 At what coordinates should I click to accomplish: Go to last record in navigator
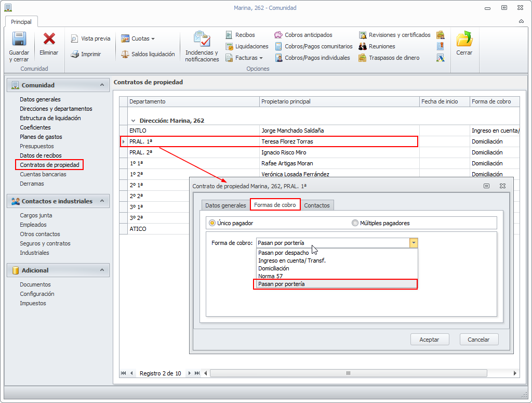point(197,373)
